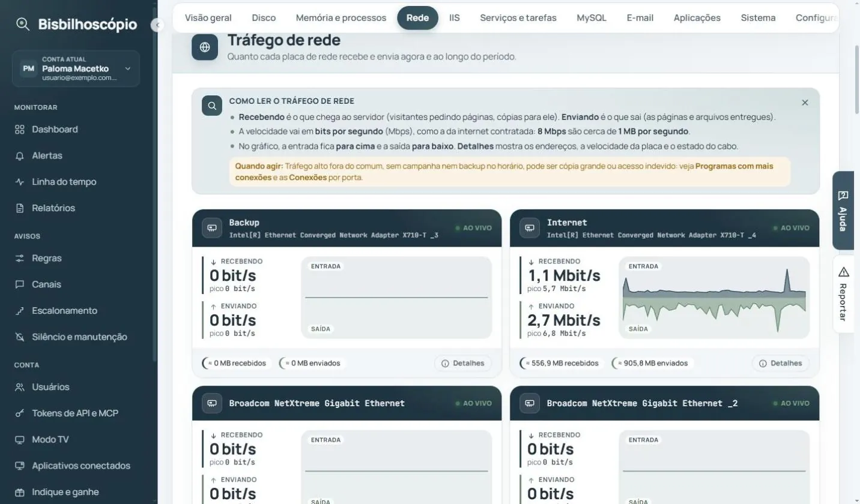Open the Disco tab
The width and height of the screenshot is (860, 504).
coord(264,18)
